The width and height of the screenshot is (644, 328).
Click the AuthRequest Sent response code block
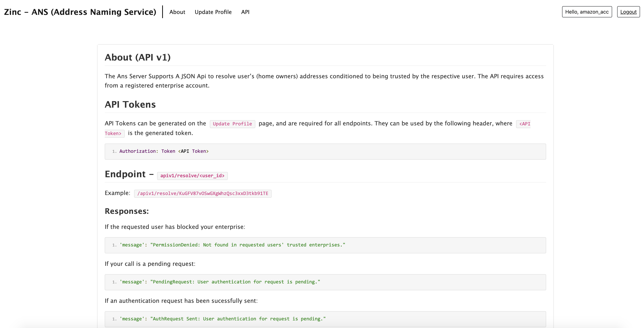[x=223, y=319]
